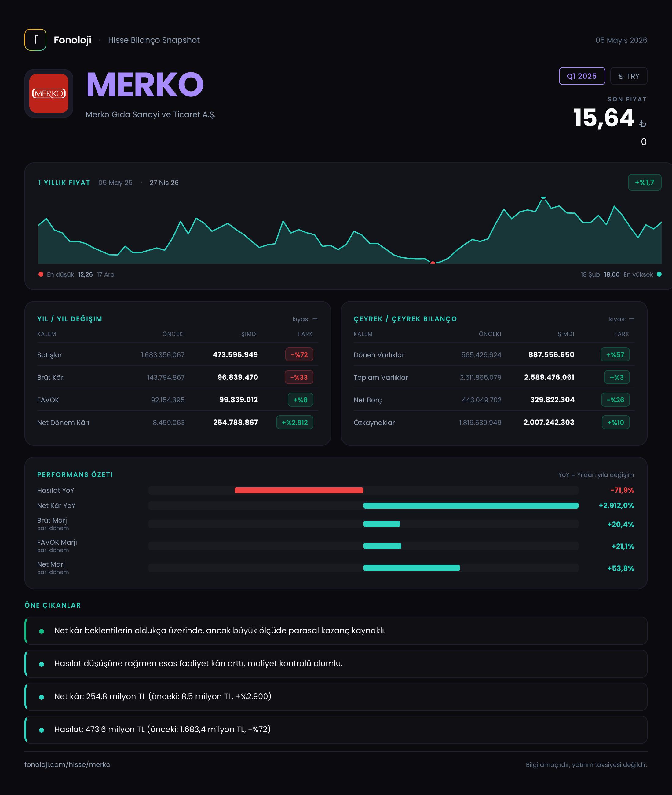The width and height of the screenshot is (672, 795).
Task: Click the FAVÖK Marjı teal bar
Action: point(382,546)
